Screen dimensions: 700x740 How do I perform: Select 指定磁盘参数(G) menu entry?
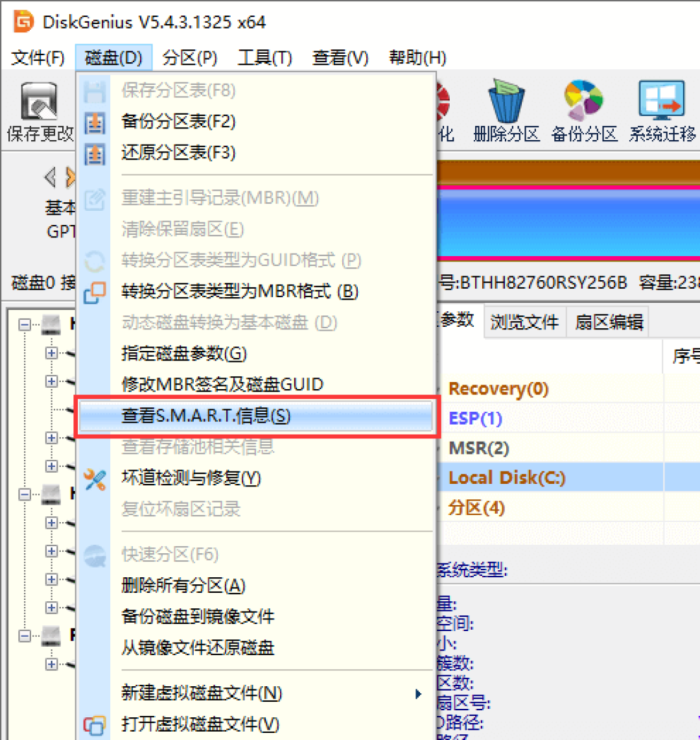pos(256,353)
